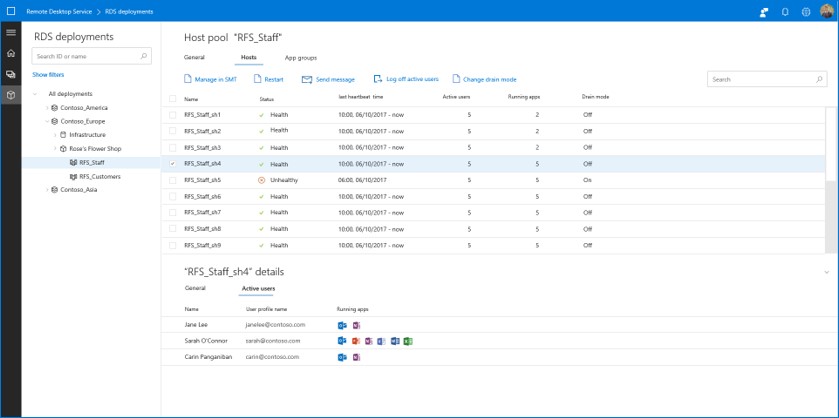Check the box for RFS_Staff_sh1
The width and height of the screenshot is (839, 418).
click(172, 115)
